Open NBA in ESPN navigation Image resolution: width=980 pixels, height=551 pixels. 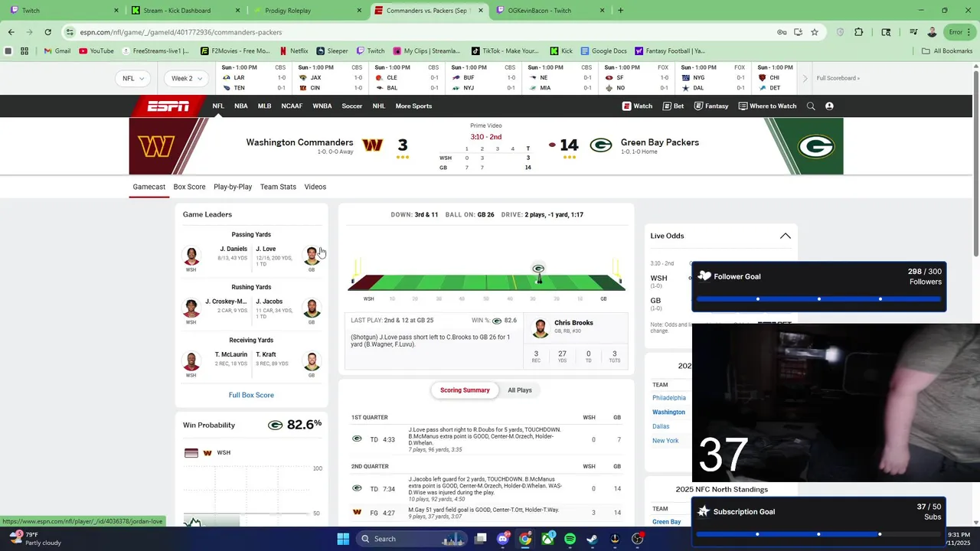click(241, 106)
